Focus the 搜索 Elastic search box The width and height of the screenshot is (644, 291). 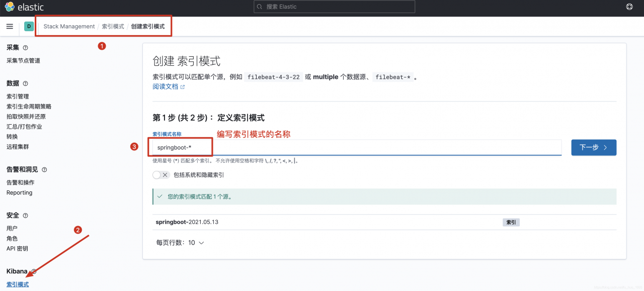click(335, 7)
